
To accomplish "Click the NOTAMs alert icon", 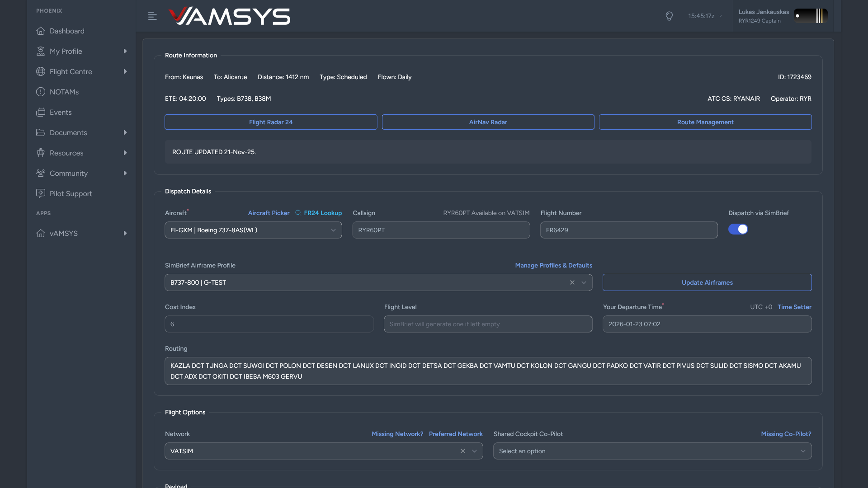I will coord(41,92).
